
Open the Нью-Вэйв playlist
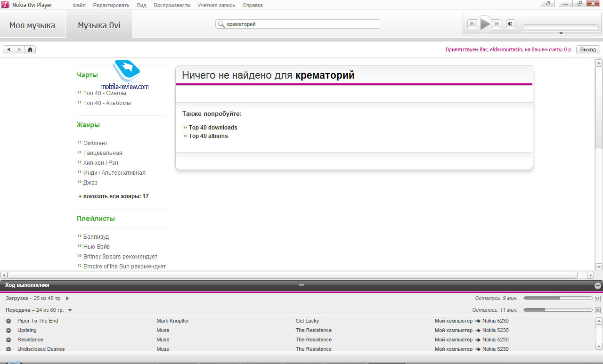(97, 247)
